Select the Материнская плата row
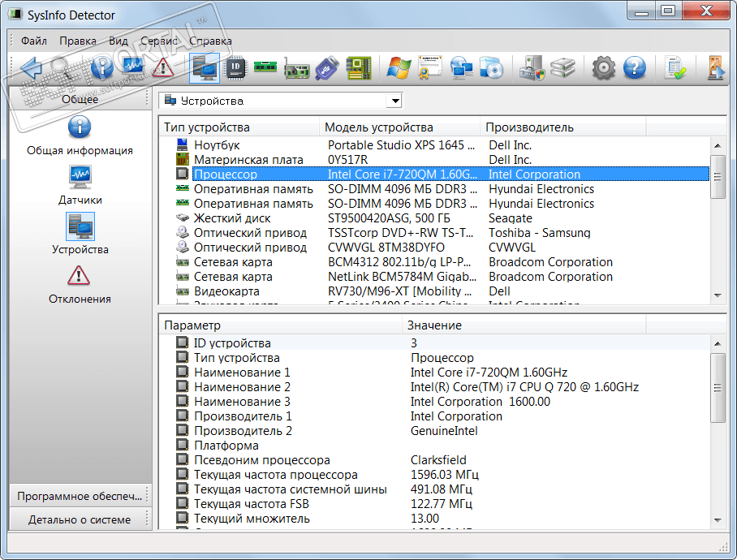The width and height of the screenshot is (737, 560). (x=435, y=160)
